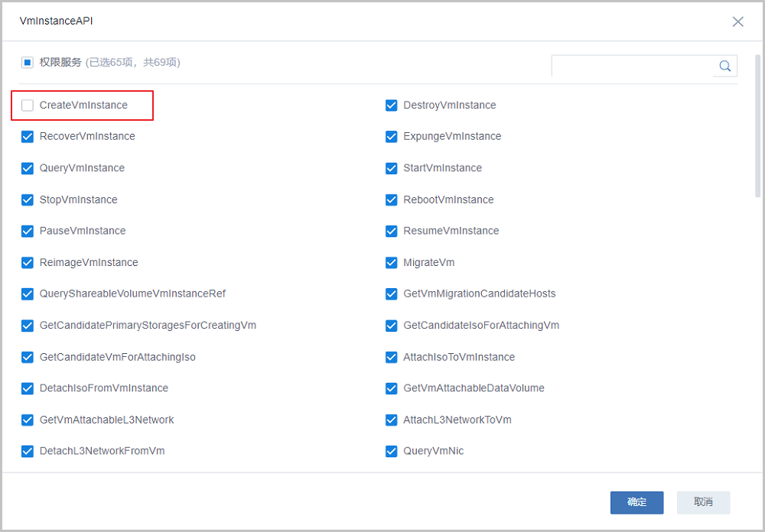The height and width of the screenshot is (532, 765).
Task: Uncheck DestroyVmInstance permission
Action: [x=392, y=105]
